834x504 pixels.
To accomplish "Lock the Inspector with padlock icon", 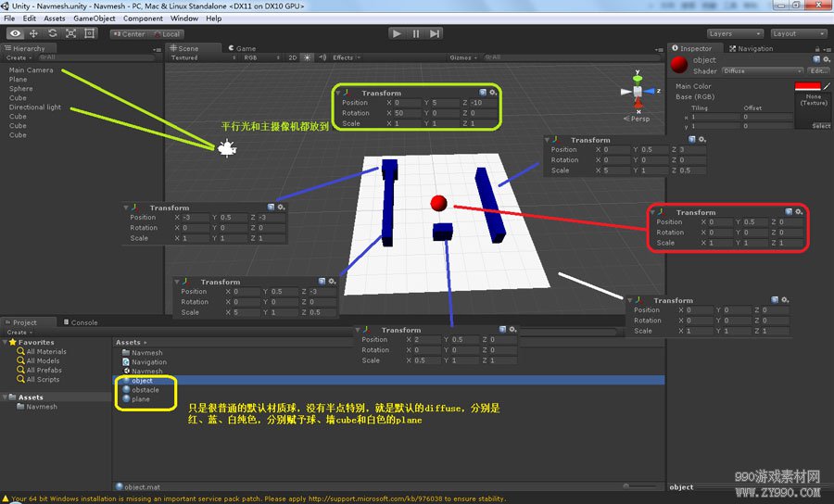I will coord(817,48).
